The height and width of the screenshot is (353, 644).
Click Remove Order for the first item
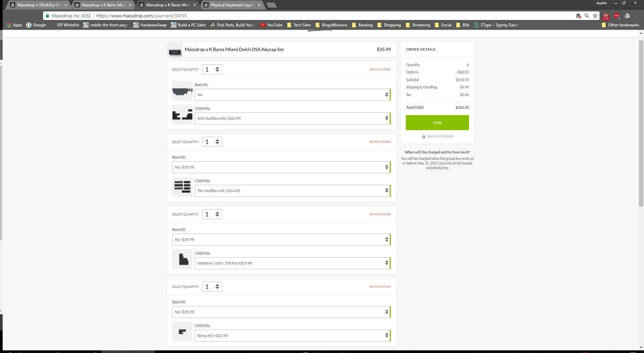click(x=380, y=69)
